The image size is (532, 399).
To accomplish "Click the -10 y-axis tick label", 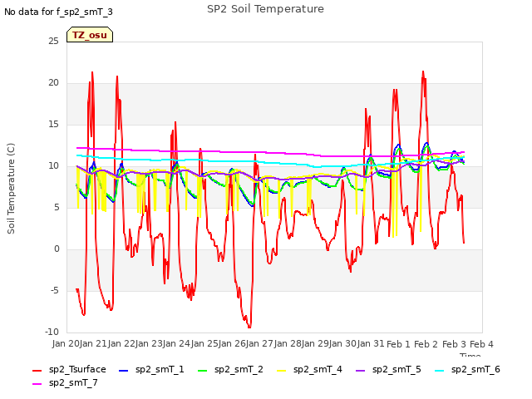I will 52,332.
